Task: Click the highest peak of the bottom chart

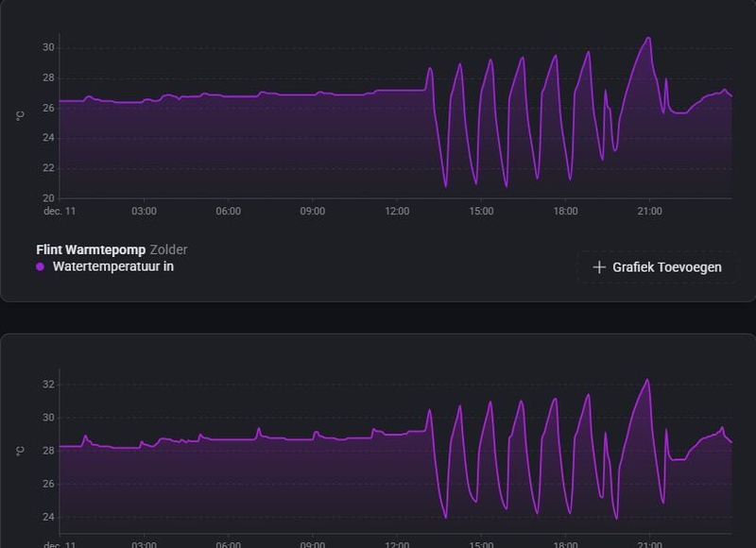Action: 647,380
